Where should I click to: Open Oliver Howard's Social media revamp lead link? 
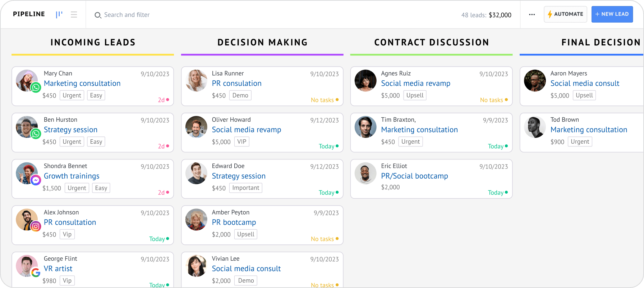click(x=247, y=130)
